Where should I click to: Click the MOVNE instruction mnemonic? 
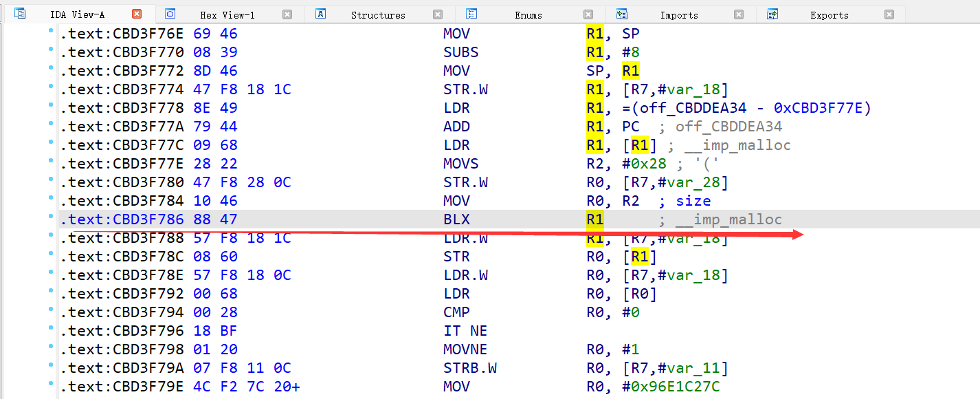[x=464, y=349]
